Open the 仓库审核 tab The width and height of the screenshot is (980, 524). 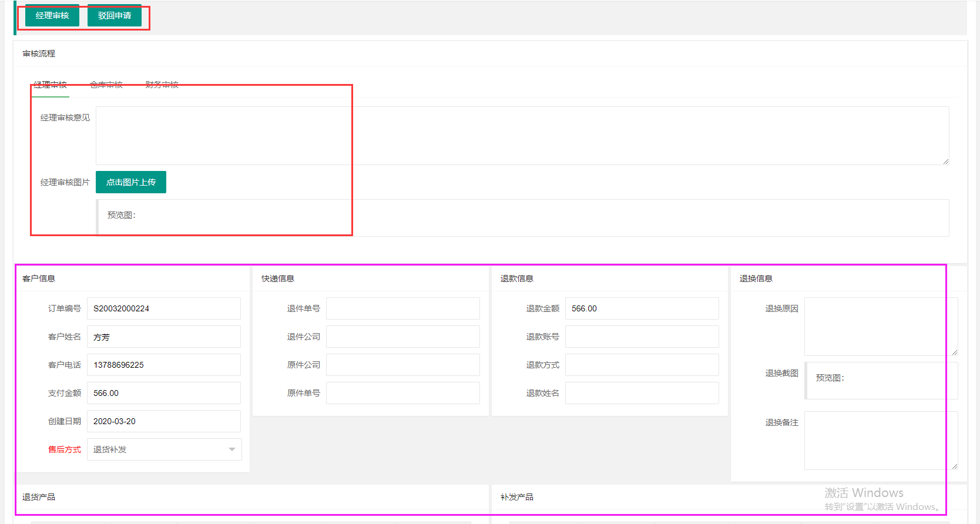click(x=106, y=85)
